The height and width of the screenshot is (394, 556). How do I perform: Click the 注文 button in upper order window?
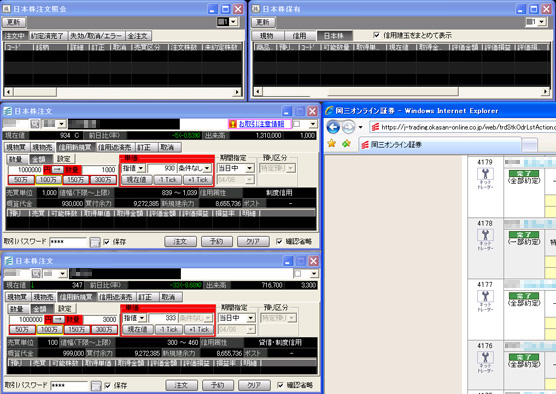pyautogui.click(x=180, y=242)
